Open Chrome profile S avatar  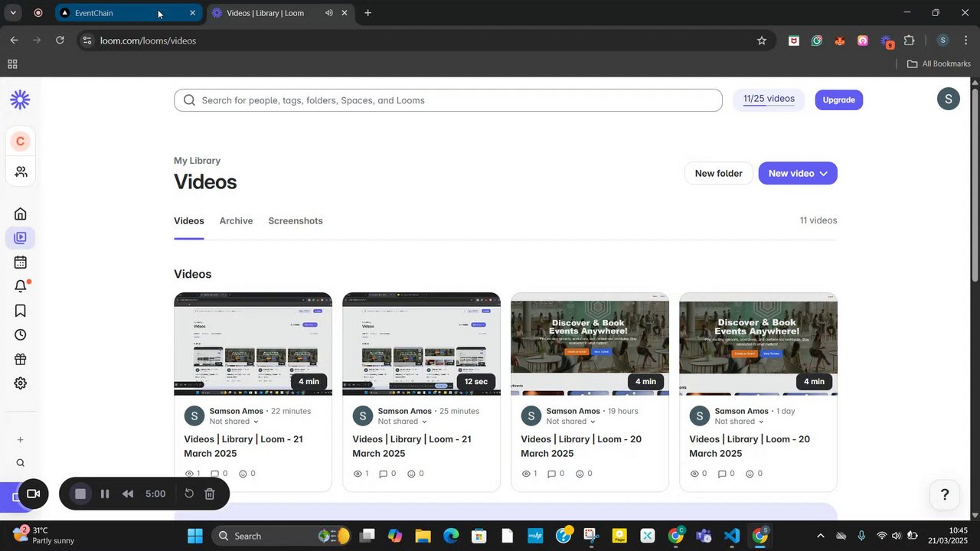pos(942,41)
